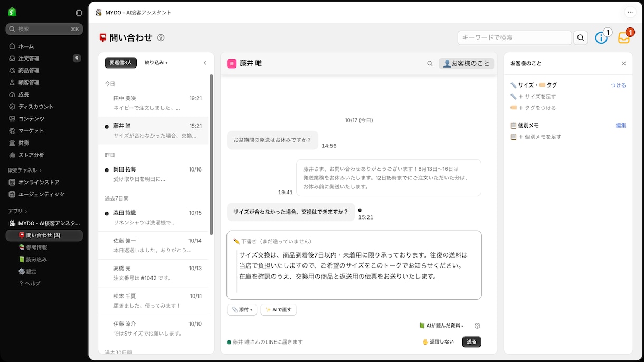Screen dimensions: 644x362
Task: Open conversation with 伊藤 涼介
Action: pos(154,328)
